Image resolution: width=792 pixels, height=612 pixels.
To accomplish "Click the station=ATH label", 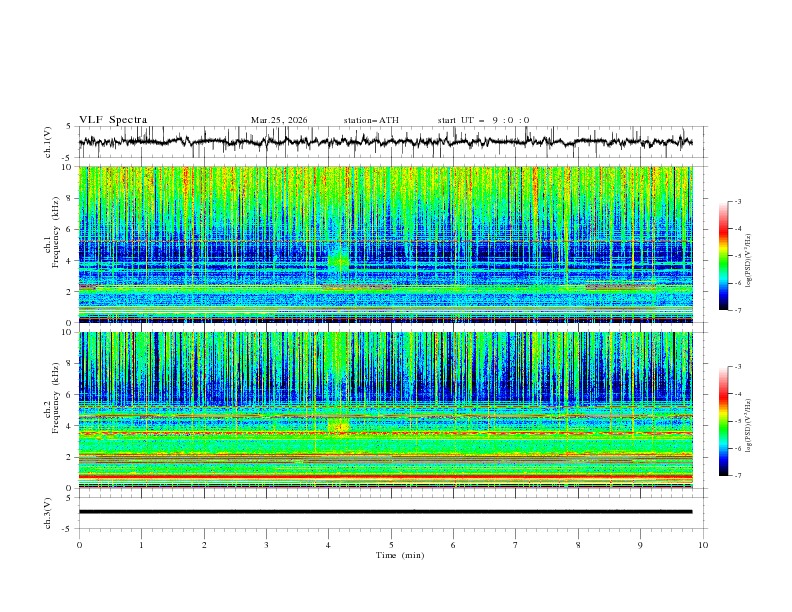I will coord(370,120).
